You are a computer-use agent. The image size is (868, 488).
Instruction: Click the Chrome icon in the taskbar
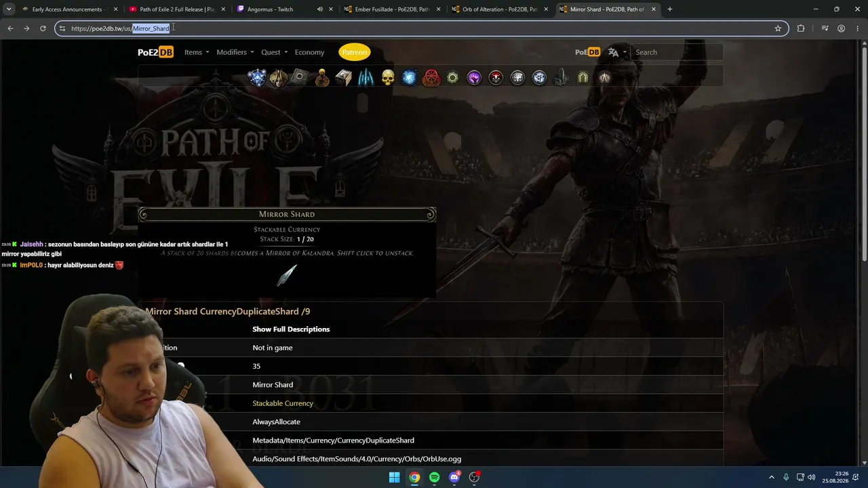(414, 477)
